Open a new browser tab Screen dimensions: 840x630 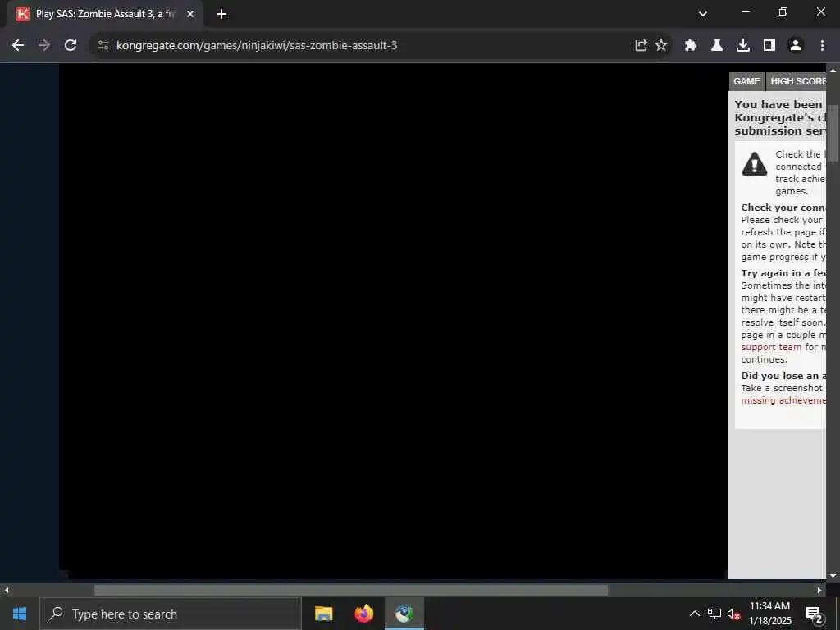click(221, 14)
